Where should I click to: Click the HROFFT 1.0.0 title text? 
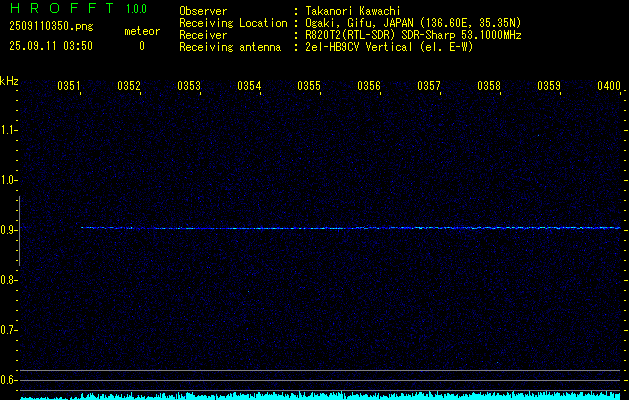(x=79, y=8)
